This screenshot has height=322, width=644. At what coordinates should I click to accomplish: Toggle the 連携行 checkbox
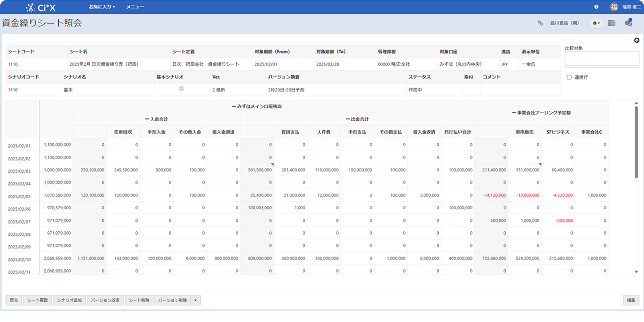point(569,77)
